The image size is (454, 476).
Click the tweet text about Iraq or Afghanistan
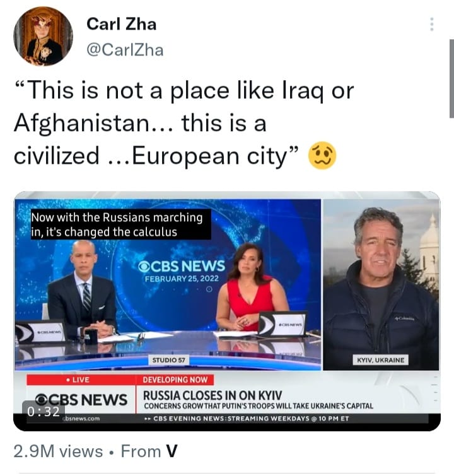pos(183,123)
